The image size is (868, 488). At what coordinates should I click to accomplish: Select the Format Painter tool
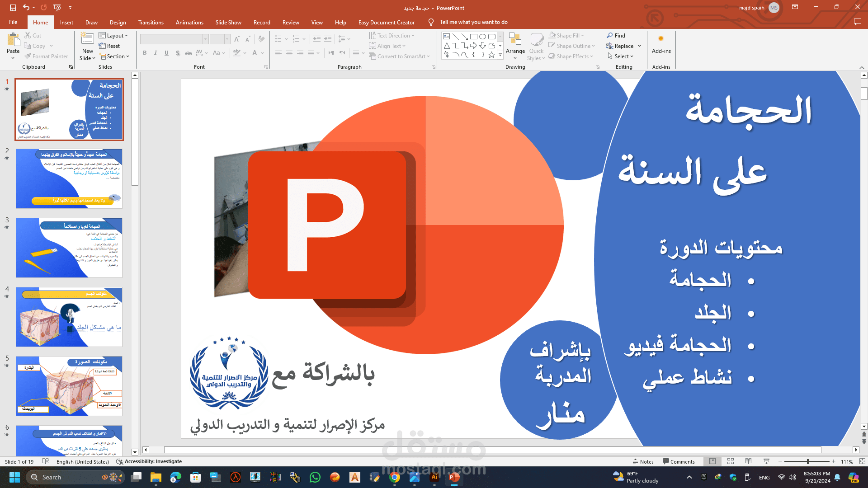tap(47, 56)
